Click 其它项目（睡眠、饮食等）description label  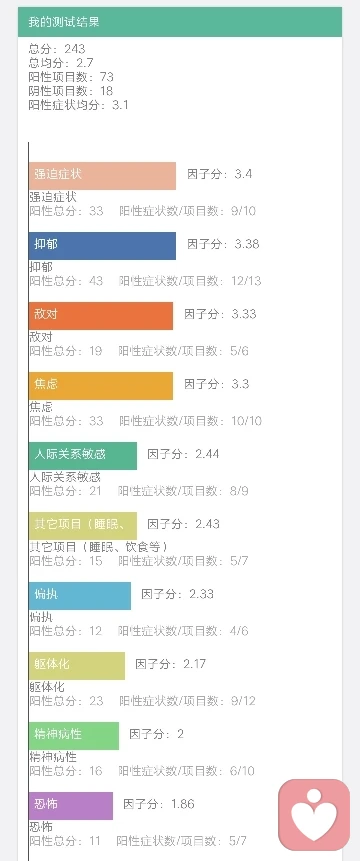click(x=98, y=547)
